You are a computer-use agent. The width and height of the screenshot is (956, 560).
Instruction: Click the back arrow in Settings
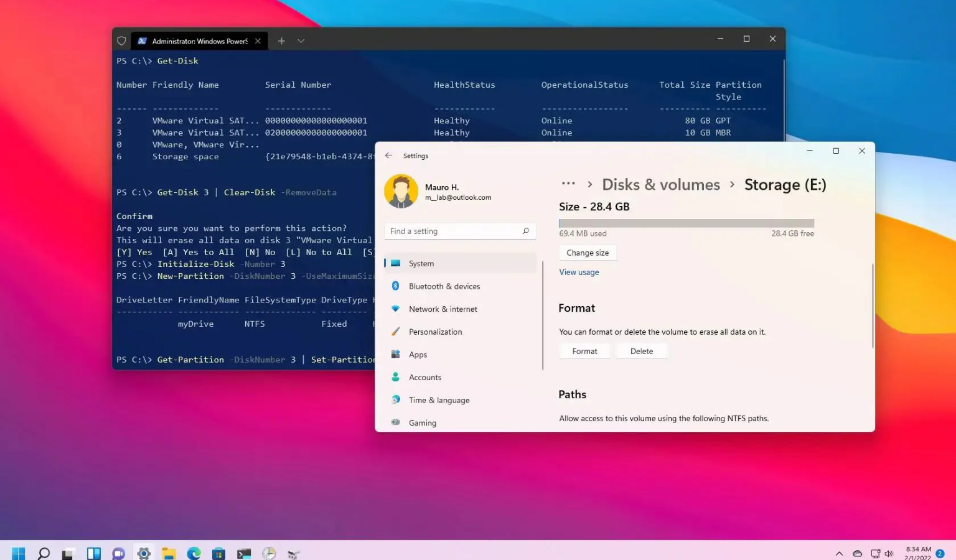click(388, 156)
